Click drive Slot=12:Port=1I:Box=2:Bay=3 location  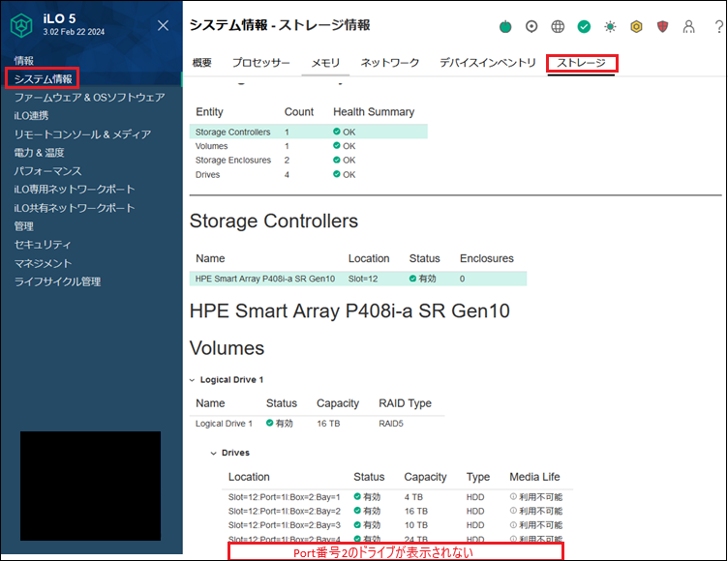pos(285,525)
